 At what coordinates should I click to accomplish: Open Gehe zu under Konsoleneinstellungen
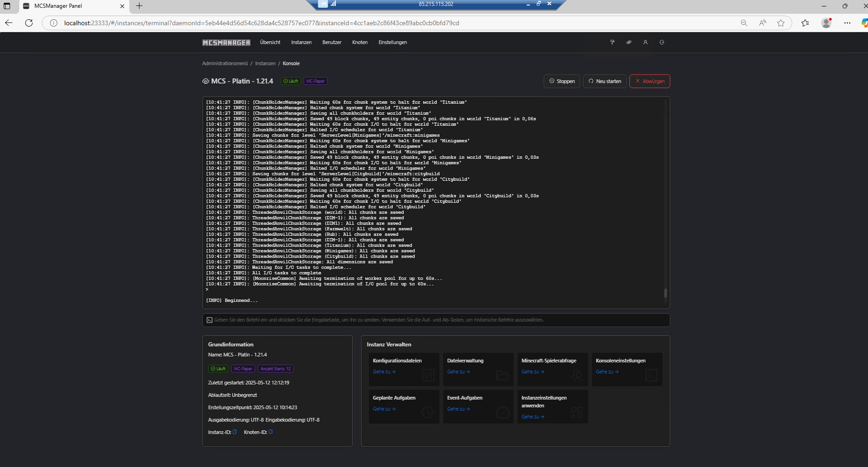[x=607, y=372]
